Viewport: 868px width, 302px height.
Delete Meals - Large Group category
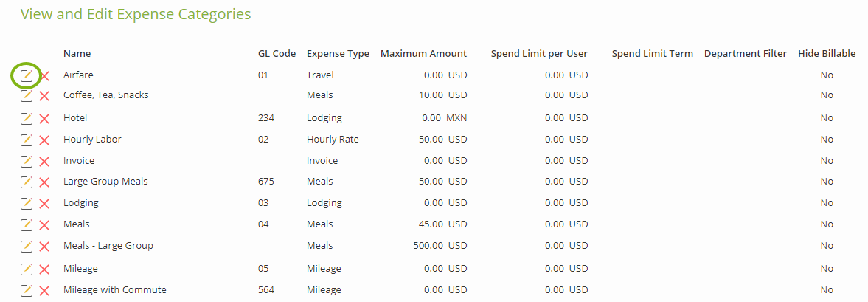45,246
